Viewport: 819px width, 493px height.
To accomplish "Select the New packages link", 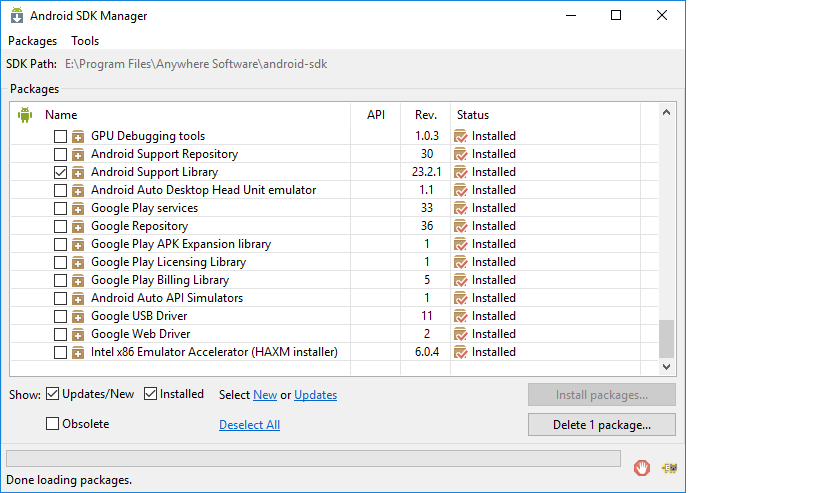I will point(265,395).
